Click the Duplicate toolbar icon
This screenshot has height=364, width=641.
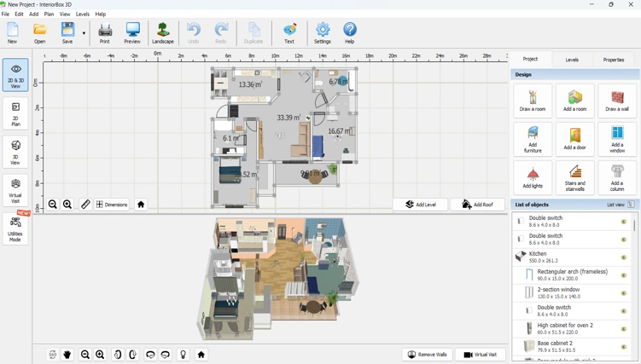point(253,32)
